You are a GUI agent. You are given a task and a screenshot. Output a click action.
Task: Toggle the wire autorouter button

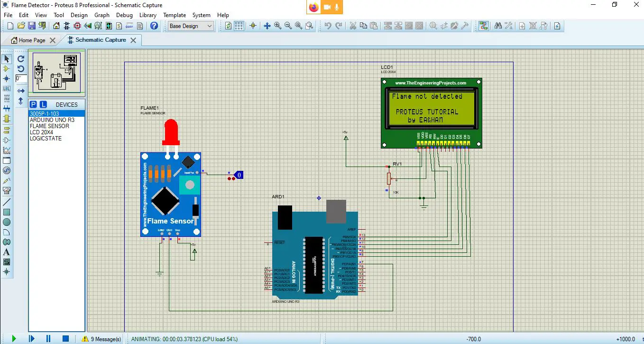(x=483, y=26)
